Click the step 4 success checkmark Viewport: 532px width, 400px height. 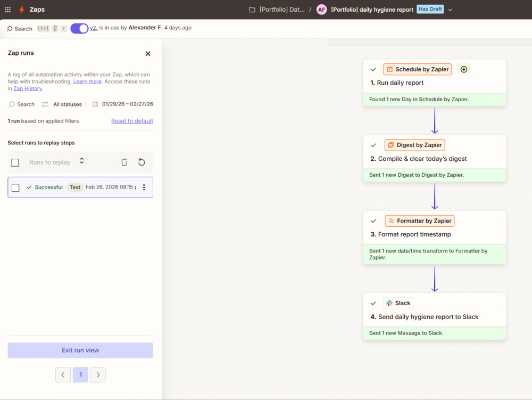click(373, 303)
